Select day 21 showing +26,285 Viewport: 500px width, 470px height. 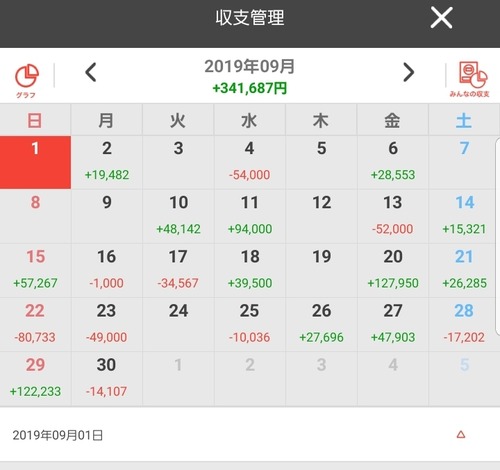click(464, 271)
